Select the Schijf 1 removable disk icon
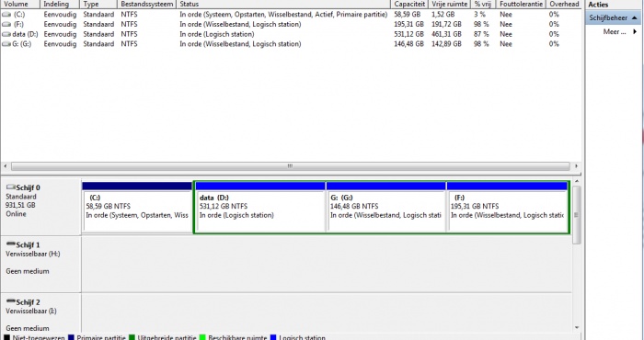Viewport: 644px width, 340px height. pyautogui.click(x=11, y=244)
